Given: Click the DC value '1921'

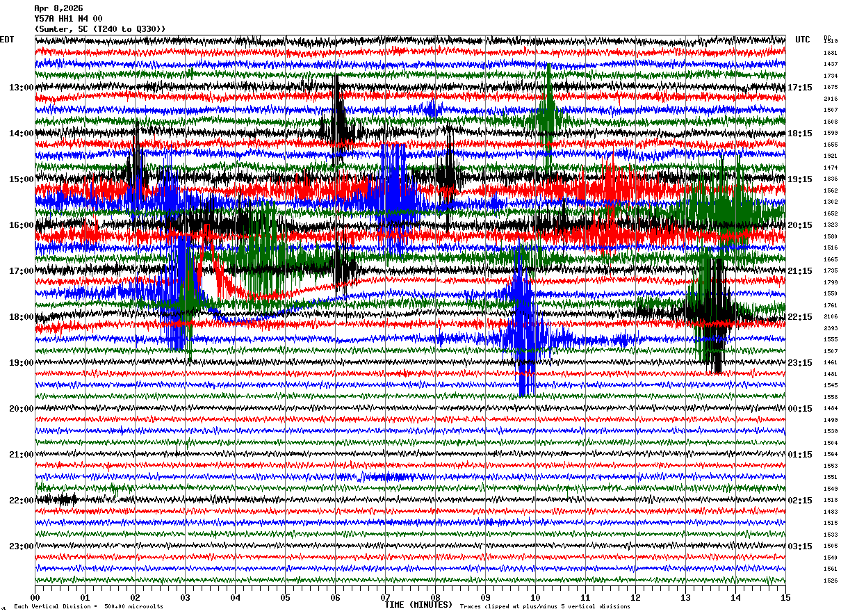Looking at the screenshot, I should (830, 156).
